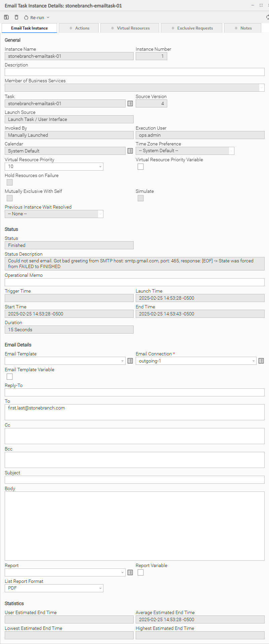269x644 pixels.
Task: Open the Virtual Resources tab
Action: click(x=130, y=28)
